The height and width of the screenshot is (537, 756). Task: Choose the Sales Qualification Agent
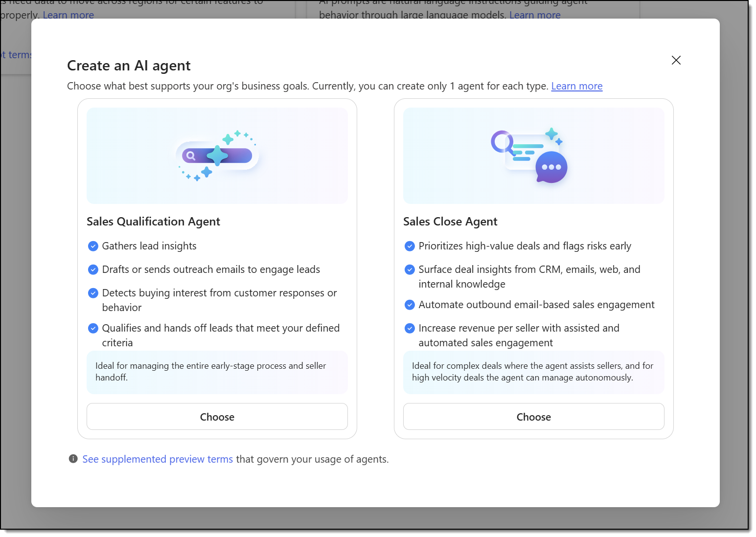217,417
